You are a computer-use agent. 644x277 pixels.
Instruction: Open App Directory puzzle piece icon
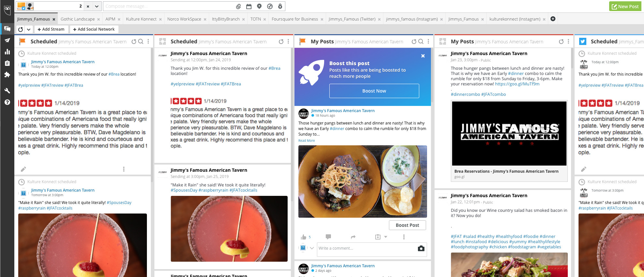(x=7, y=75)
